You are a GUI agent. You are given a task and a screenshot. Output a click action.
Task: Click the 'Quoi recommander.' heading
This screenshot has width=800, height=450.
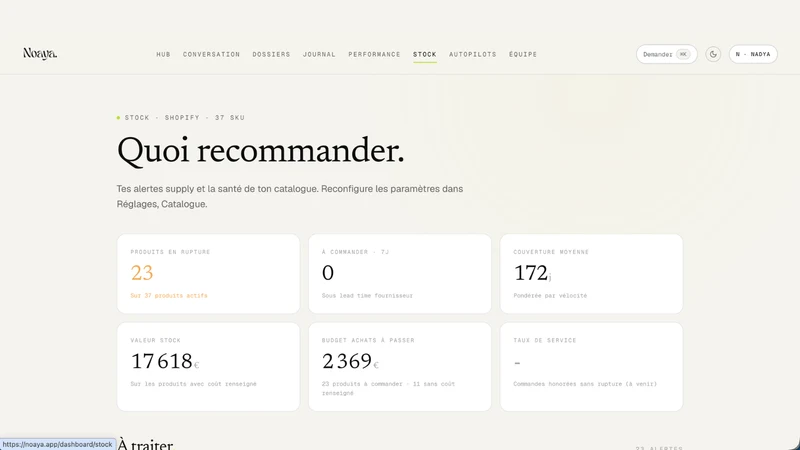coord(261,152)
